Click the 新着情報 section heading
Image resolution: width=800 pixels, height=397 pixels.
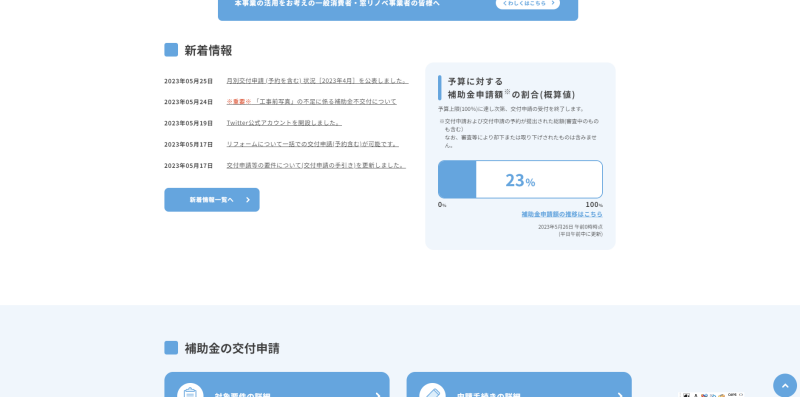pyautogui.click(x=208, y=50)
